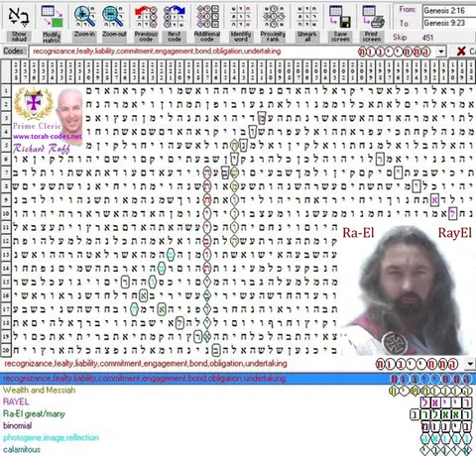
Task: Click the Save screen icon
Action: point(340,17)
